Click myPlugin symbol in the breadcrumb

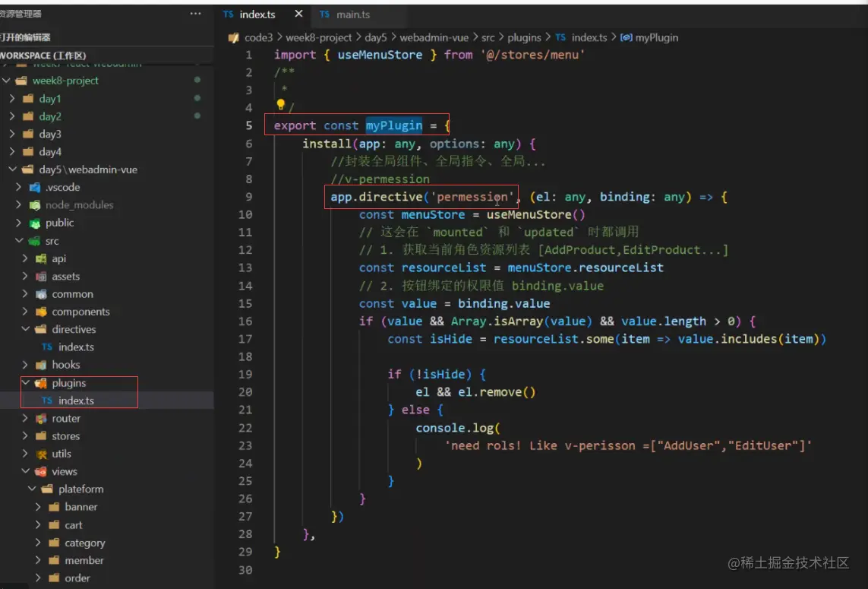pos(656,38)
